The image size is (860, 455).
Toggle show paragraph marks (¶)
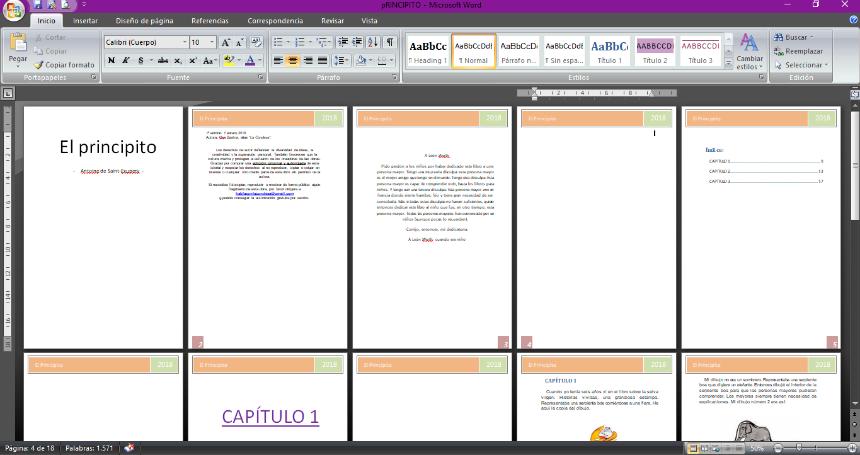[388, 42]
